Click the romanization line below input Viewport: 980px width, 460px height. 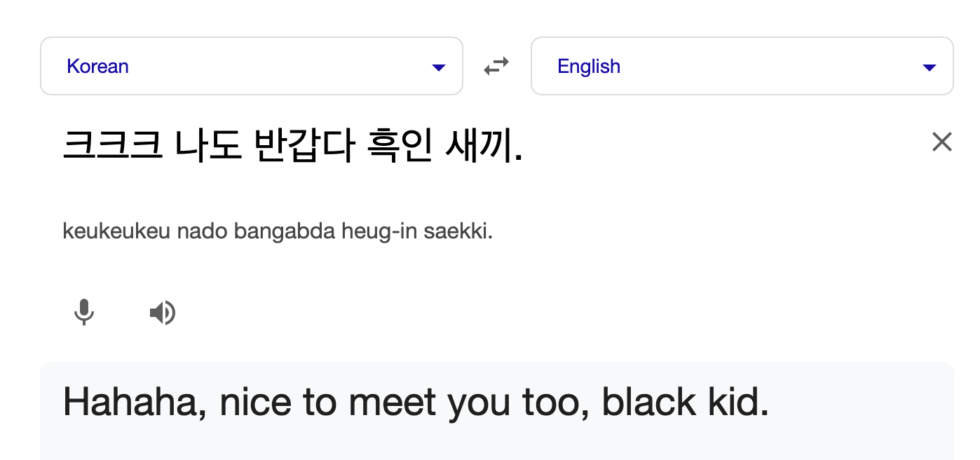point(278,231)
